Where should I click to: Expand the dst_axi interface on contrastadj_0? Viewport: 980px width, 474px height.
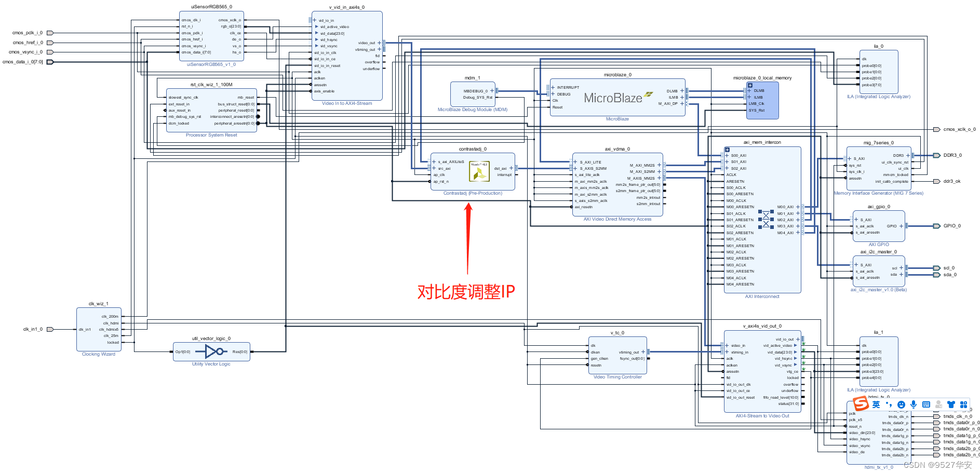pyautogui.click(x=511, y=168)
